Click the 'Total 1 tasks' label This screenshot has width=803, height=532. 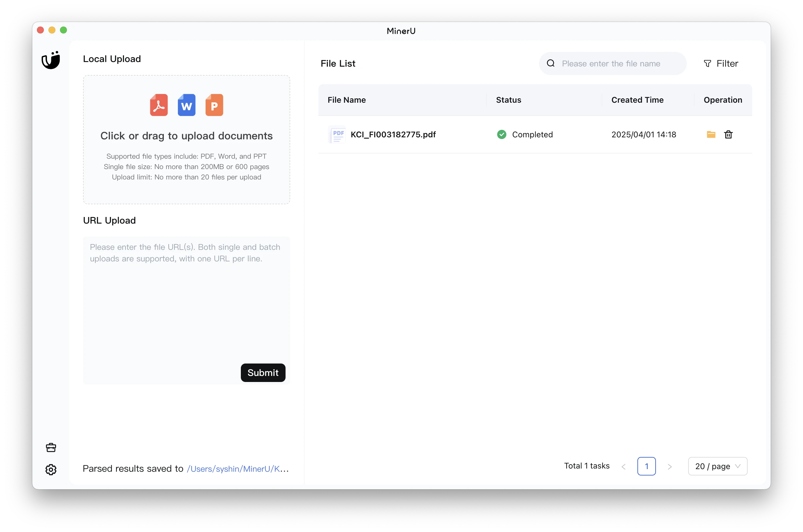pyautogui.click(x=587, y=466)
